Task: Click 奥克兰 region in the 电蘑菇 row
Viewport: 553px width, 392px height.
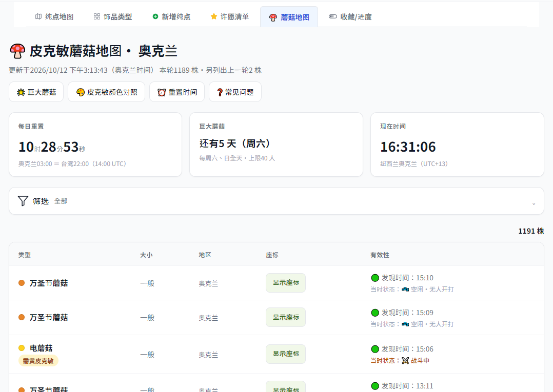Action: coord(208,355)
